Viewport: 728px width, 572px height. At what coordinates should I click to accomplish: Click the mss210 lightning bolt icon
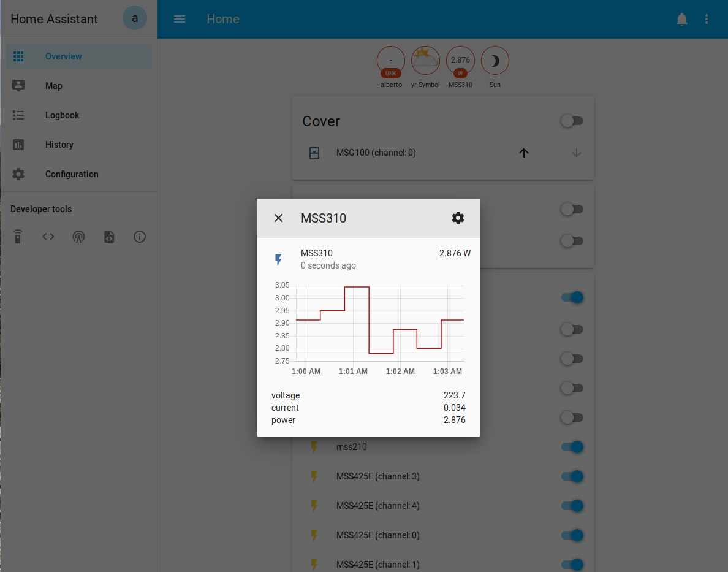314,447
